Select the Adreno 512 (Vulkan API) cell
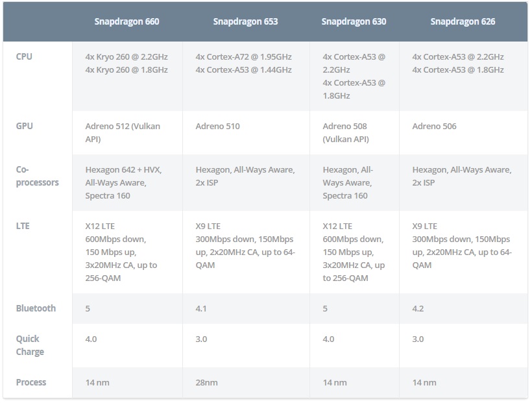The image size is (532, 403). click(x=127, y=133)
